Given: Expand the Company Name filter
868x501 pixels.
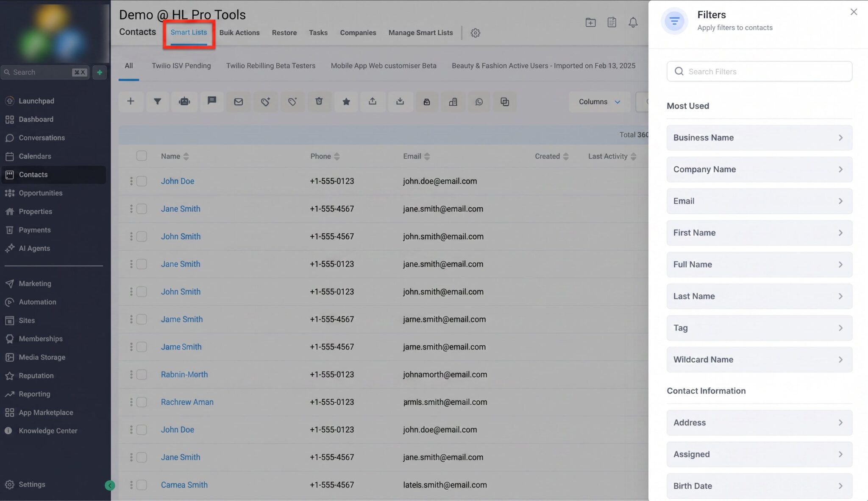Looking at the screenshot, I should (x=759, y=169).
